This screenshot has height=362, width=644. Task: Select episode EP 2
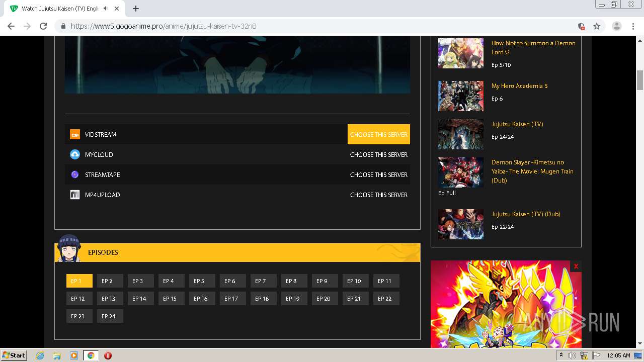point(110,281)
